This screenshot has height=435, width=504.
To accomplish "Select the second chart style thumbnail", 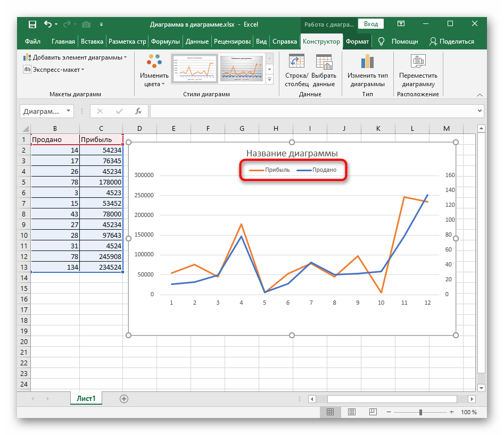I will pos(242,69).
